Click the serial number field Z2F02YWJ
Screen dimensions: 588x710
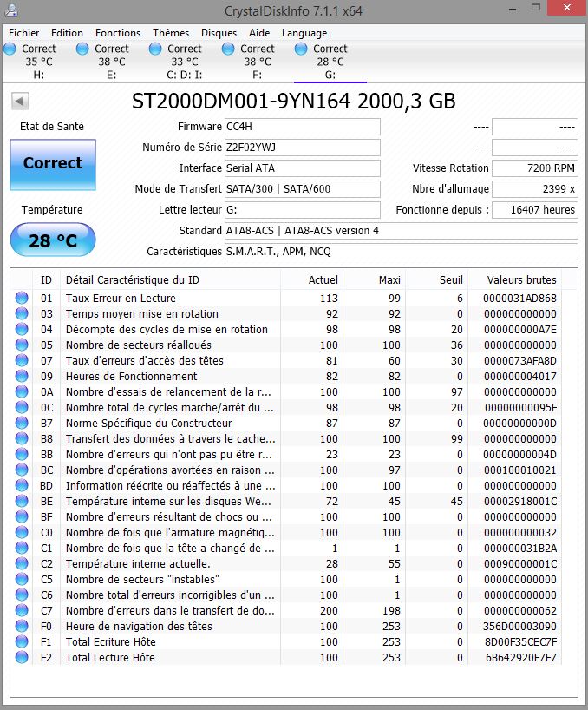[303, 148]
